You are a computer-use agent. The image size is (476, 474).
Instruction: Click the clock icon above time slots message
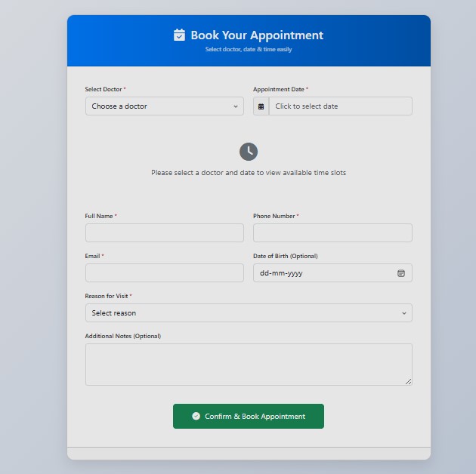pos(249,152)
